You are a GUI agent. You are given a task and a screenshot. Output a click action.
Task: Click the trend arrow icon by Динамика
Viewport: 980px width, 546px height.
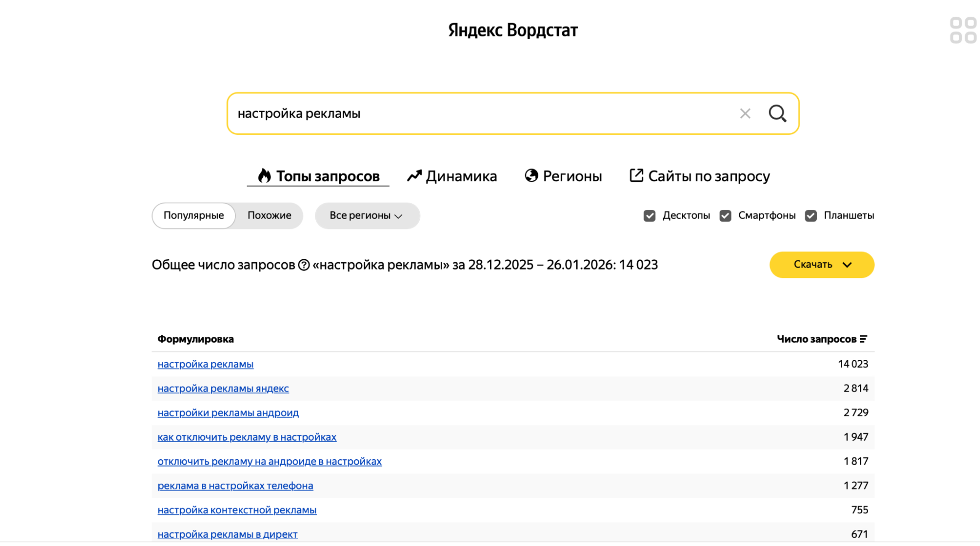(x=414, y=176)
